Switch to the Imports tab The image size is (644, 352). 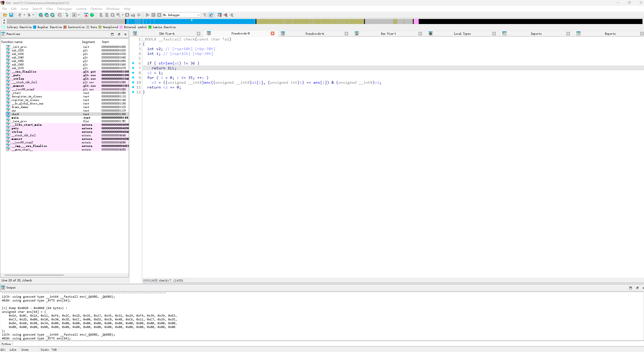click(536, 34)
